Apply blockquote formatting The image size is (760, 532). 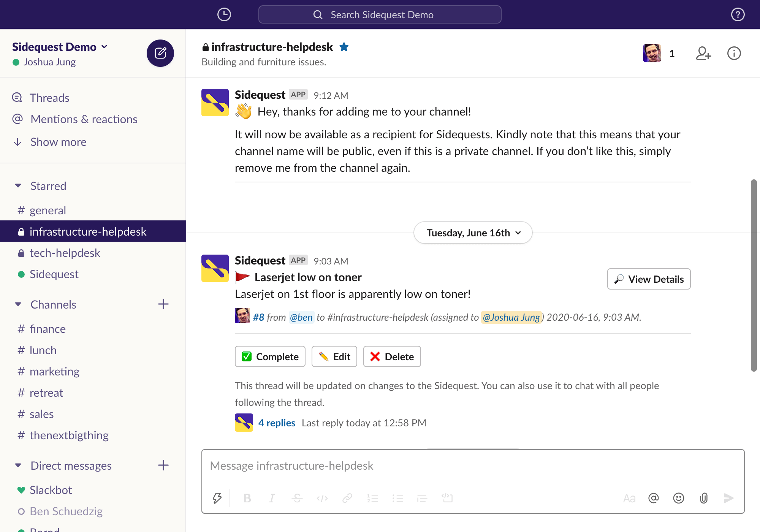point(422,498)
